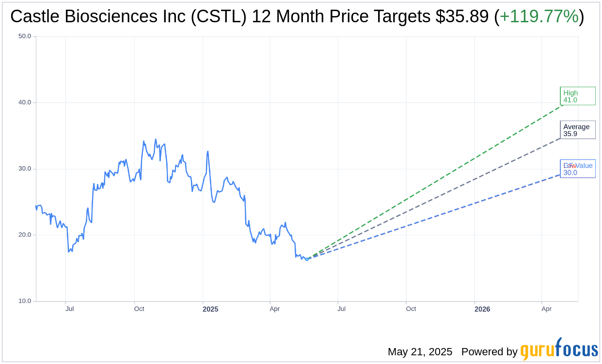Screen dimensions: 602x364
Task: Click the 2026 x-axis label
Action: (x=482, y=309)
